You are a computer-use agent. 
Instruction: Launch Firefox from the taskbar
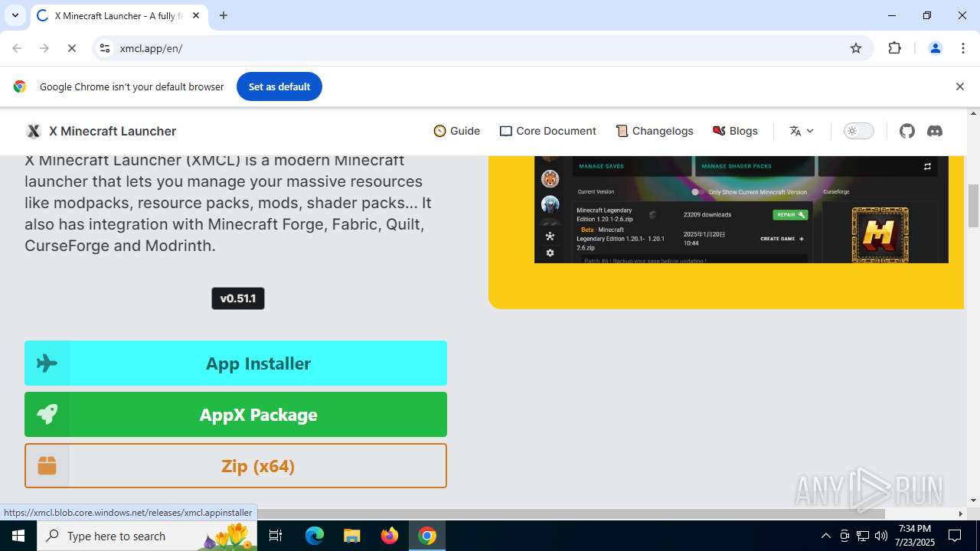[x=390, y=536]
